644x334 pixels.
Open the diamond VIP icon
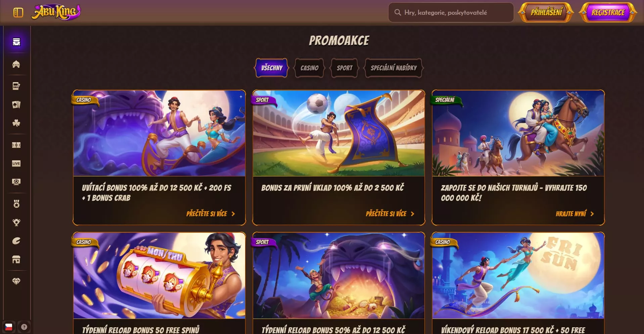16,281
